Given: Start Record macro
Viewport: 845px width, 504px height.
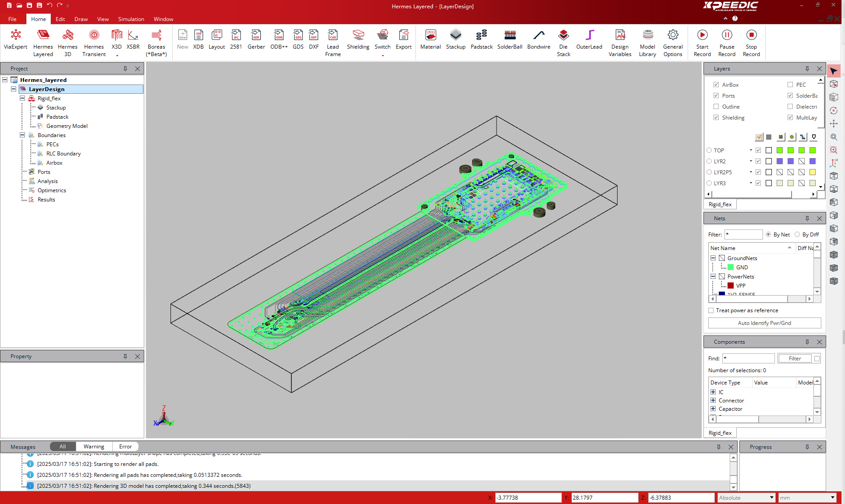Looking at the screenshot, I should click(x=702, y=43).
